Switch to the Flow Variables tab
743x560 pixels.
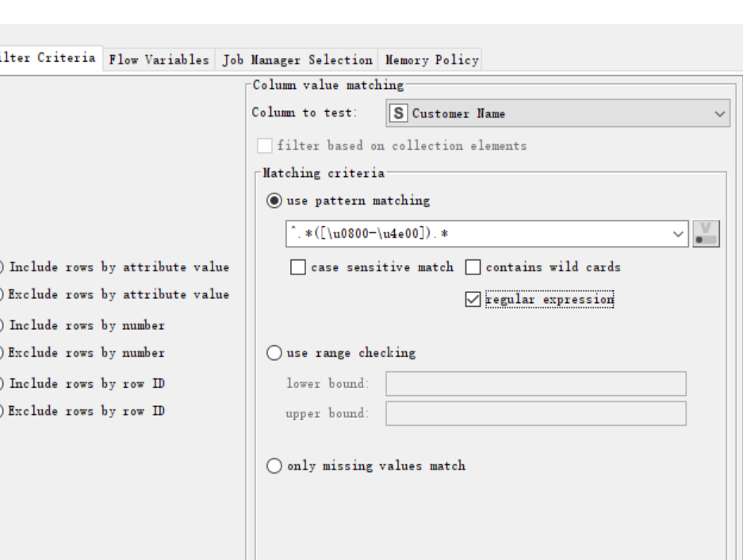pos(159,59)
